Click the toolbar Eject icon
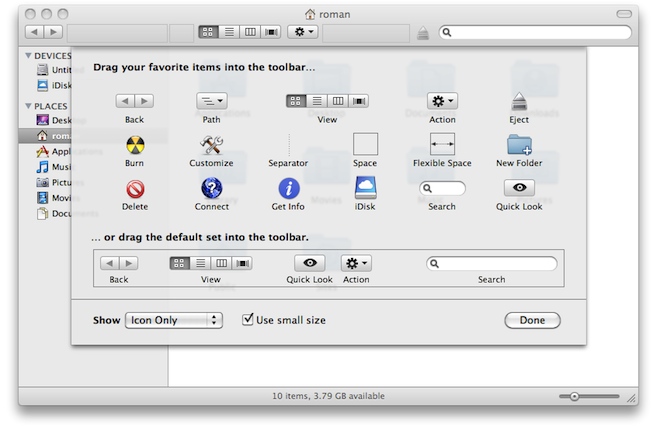The height and width of the screenshot is (427, 660). tap(423, 33)
